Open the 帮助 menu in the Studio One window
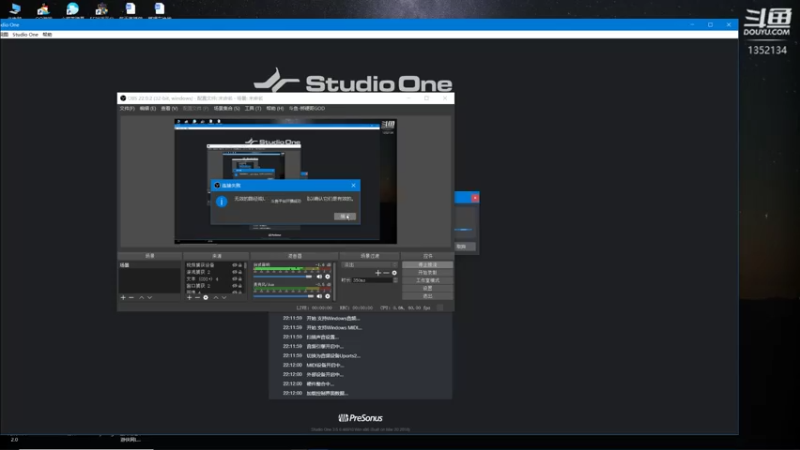This screenshot has width=800, height=450. (47, 35)
